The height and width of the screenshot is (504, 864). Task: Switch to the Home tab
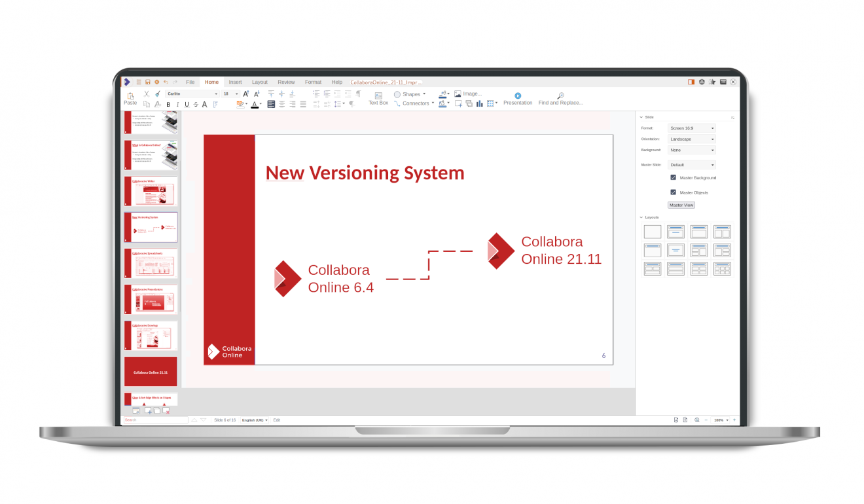211,82
